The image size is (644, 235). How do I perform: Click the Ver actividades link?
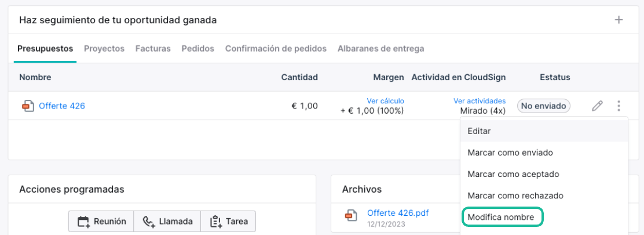[480, 101]
